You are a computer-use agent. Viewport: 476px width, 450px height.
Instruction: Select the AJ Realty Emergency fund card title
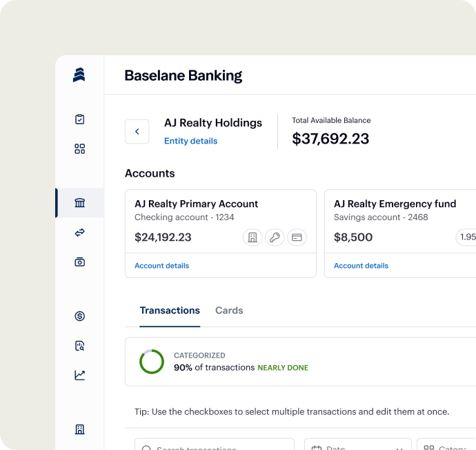(395, 204)
